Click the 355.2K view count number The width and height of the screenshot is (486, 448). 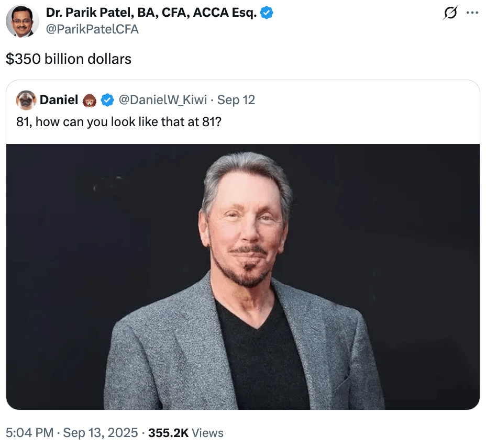[x=168, y=433]
